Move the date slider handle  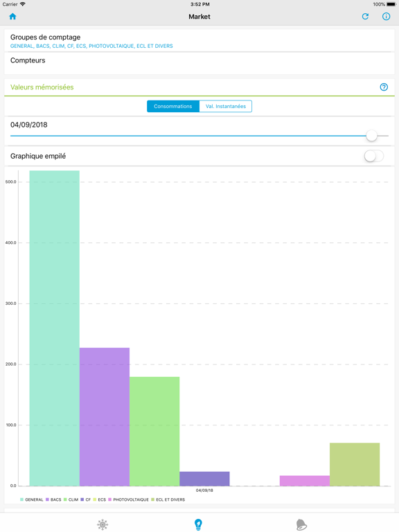[x=371, y=136]
